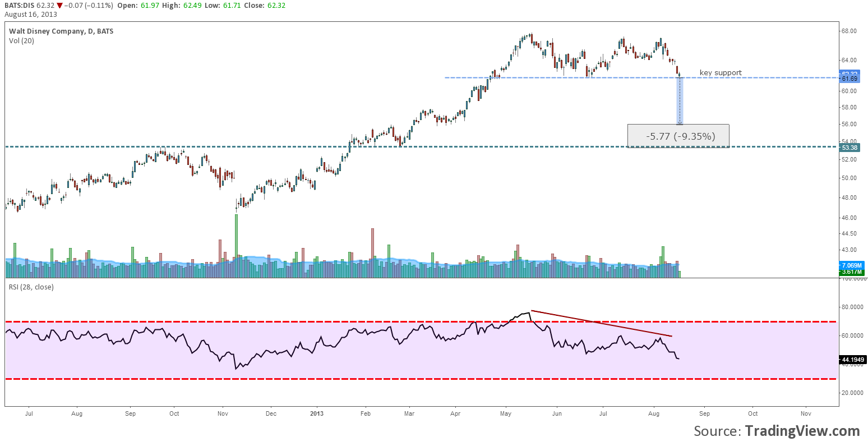Click the red down-triangle price change indicator

tap(59, 5)
